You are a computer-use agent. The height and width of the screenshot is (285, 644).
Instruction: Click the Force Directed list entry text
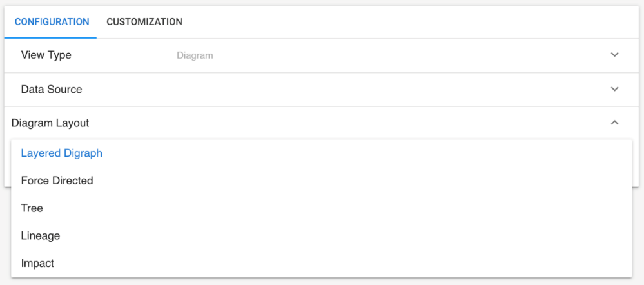tap(57, 181)
